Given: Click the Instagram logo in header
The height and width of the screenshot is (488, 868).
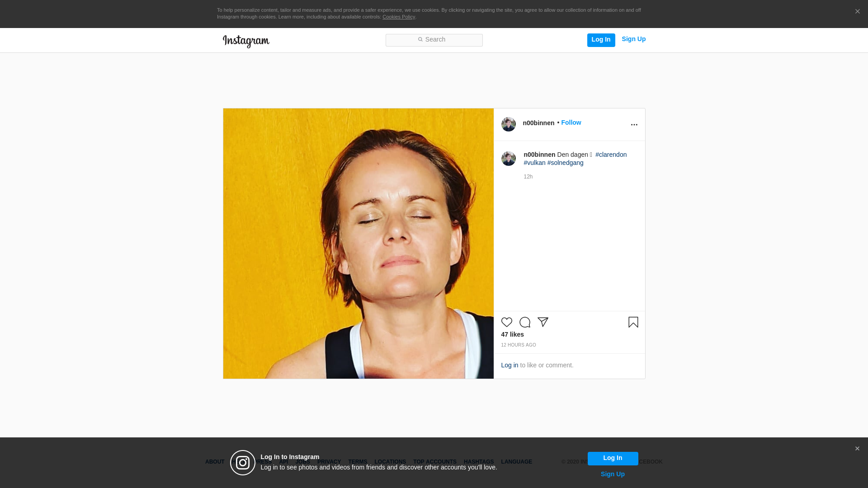Looking at the screenshot, I should 246,41.
